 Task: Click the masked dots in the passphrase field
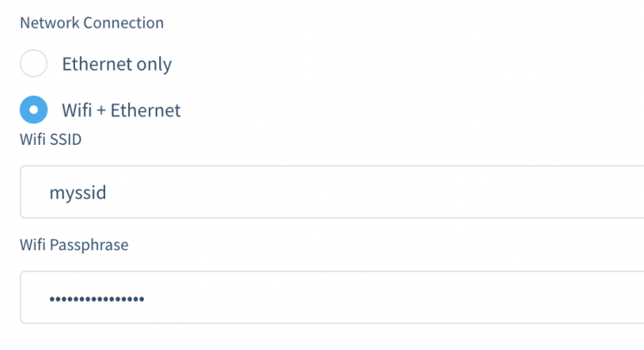(96, 299)
